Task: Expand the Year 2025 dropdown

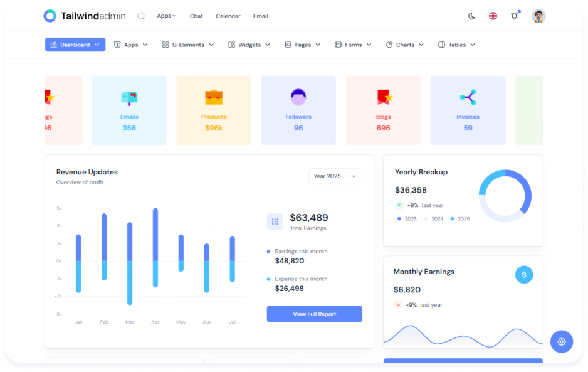Action: [x=335, y=176]
